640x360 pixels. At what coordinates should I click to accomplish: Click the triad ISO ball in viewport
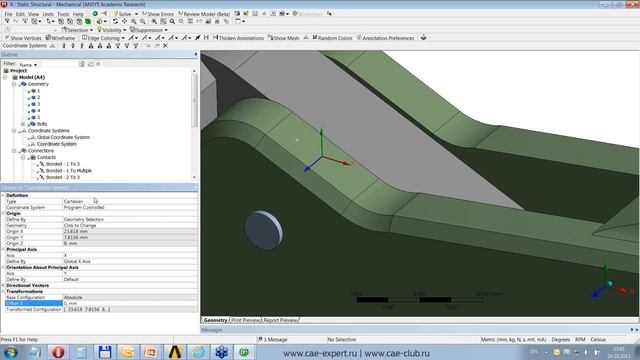[610, 283]
